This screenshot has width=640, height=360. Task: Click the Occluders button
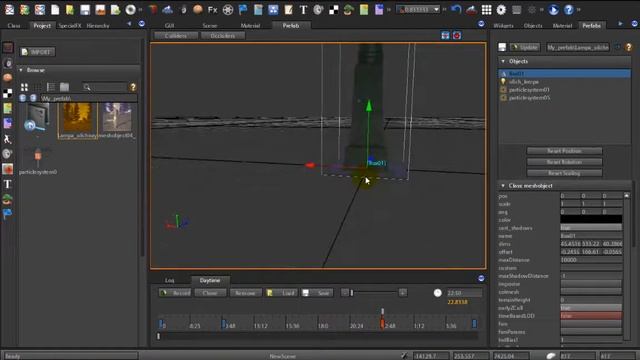(x=222, y=36)
